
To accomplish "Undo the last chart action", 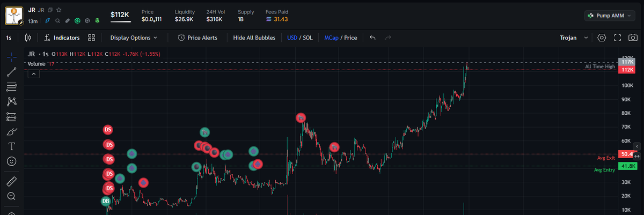I will (x=372, y=38).
